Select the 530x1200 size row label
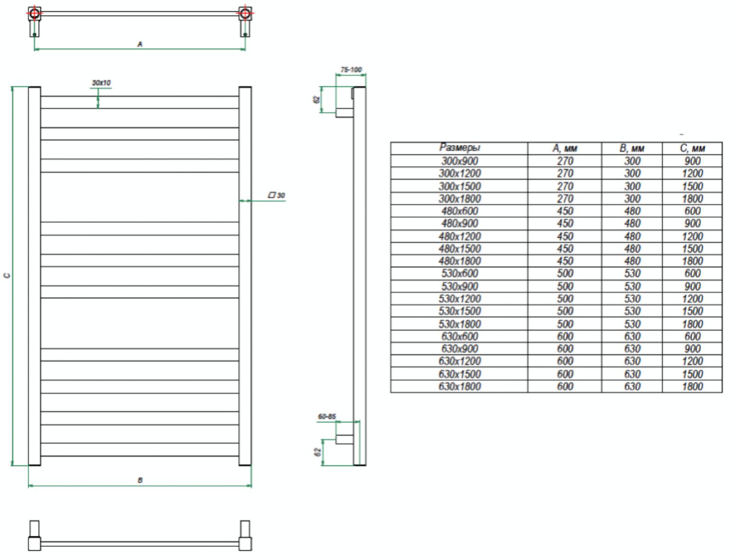The width and height of the screenshot is (735, 560). pyautogui.click(x=460, y=299)
